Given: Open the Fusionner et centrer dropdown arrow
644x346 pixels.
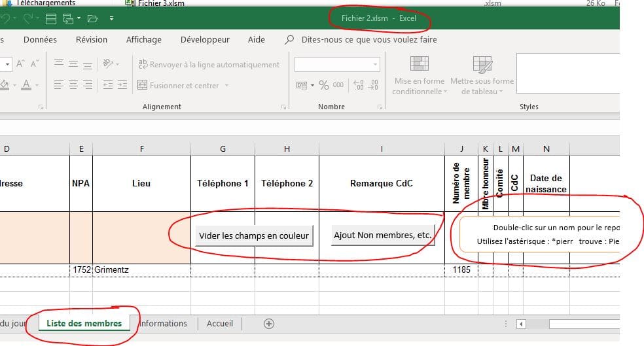Looking at the screenshot, I should point(226,86).
